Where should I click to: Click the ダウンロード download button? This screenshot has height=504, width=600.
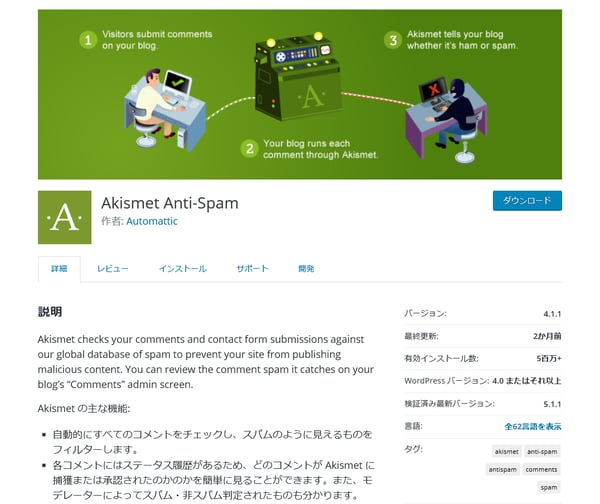[x=527, y=201]
